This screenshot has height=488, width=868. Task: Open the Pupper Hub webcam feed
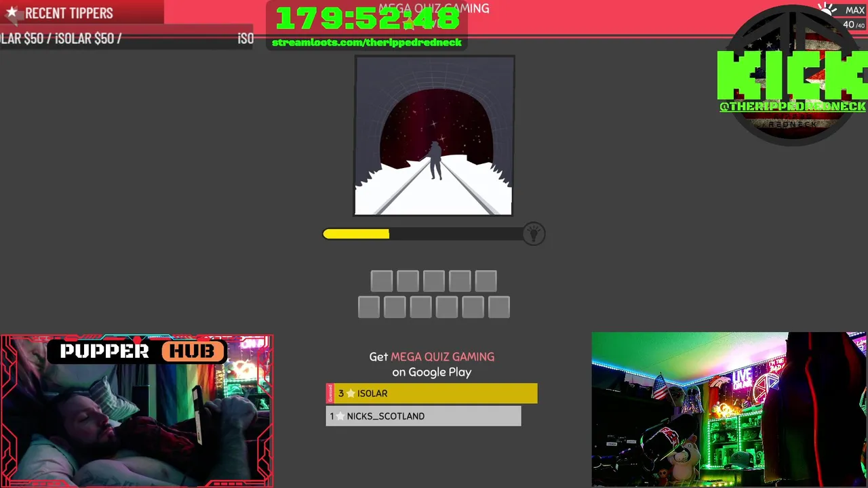pyautogui.click(x=136, y=411)
